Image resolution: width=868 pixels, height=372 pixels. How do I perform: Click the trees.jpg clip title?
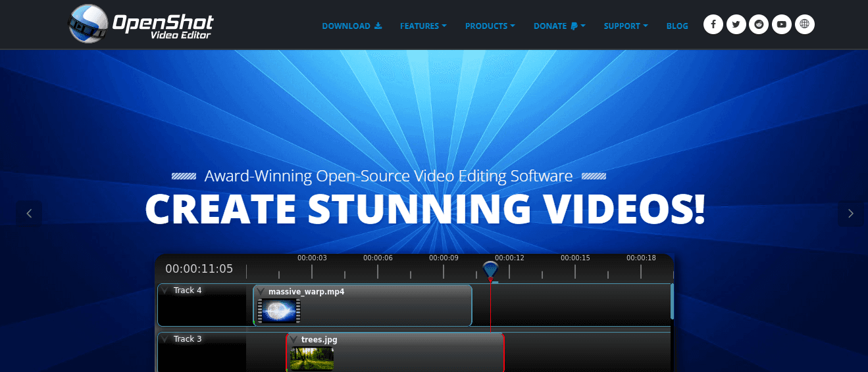[319, 340]
